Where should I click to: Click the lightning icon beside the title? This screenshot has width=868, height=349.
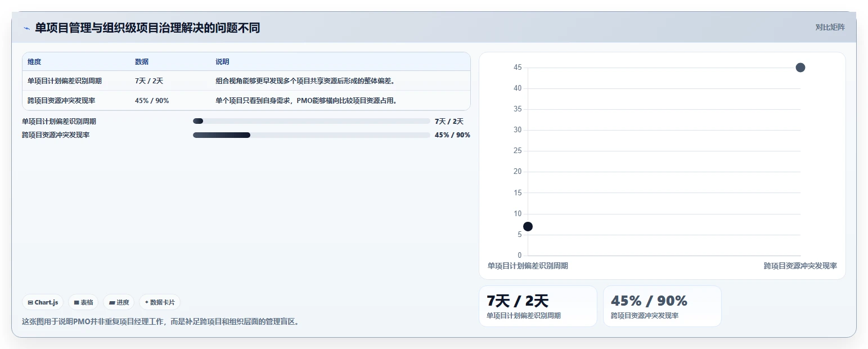tap(26, 28)
